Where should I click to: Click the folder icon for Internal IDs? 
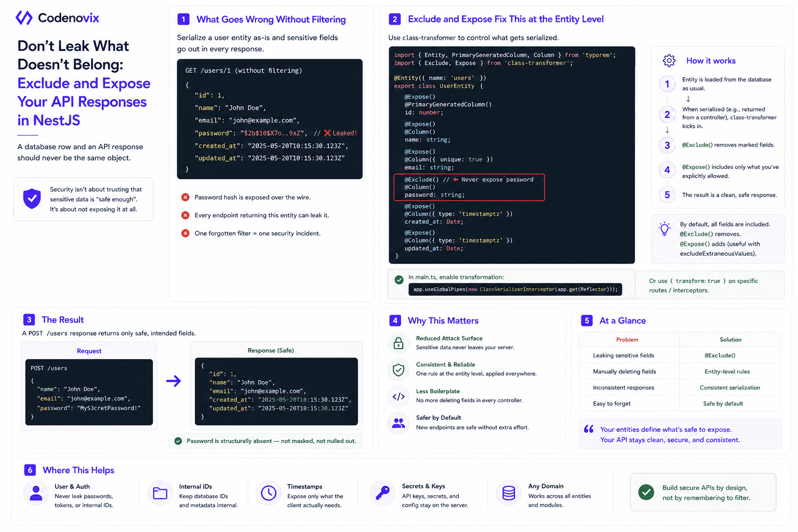point(160,493)
